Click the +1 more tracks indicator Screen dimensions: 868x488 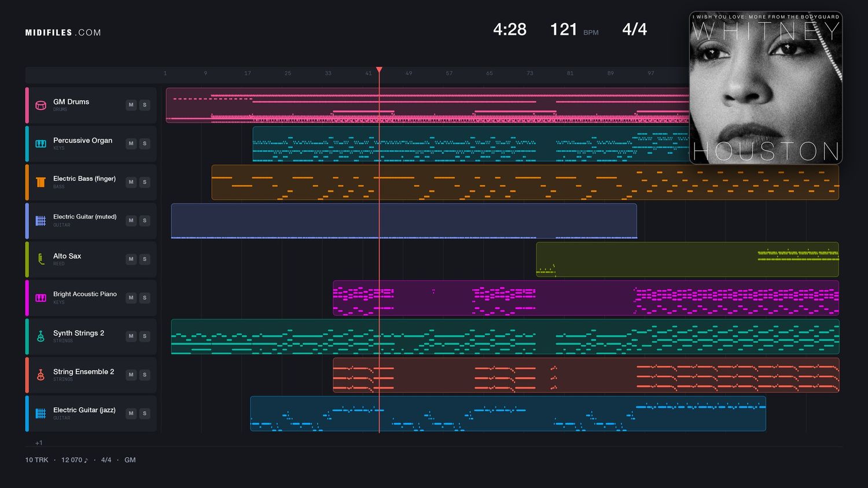39,443
